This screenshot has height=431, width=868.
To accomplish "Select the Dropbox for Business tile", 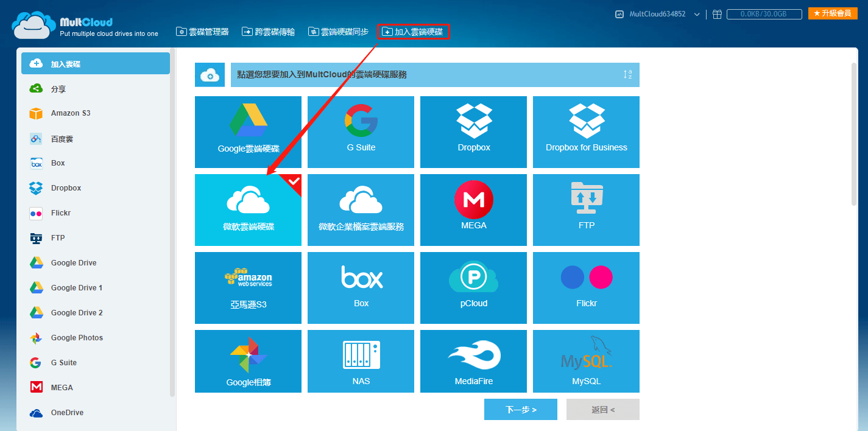I will point(586,132).
